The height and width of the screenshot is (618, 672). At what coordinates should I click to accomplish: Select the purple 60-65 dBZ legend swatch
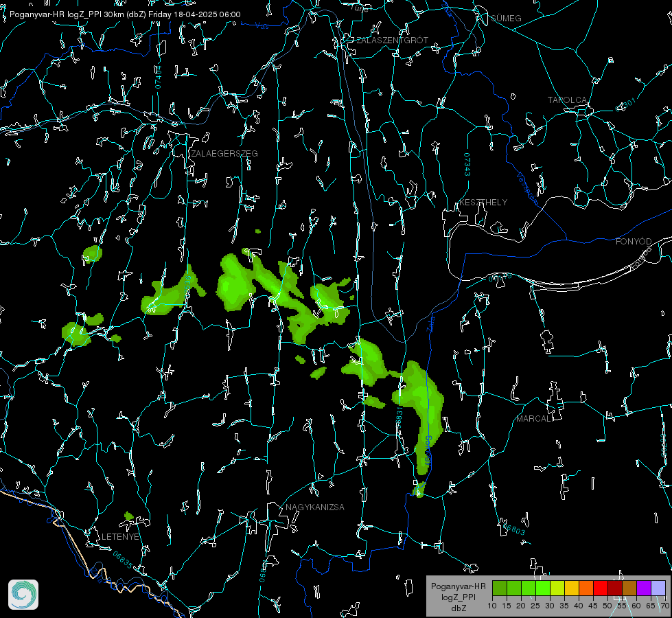(x=644, y=588)
